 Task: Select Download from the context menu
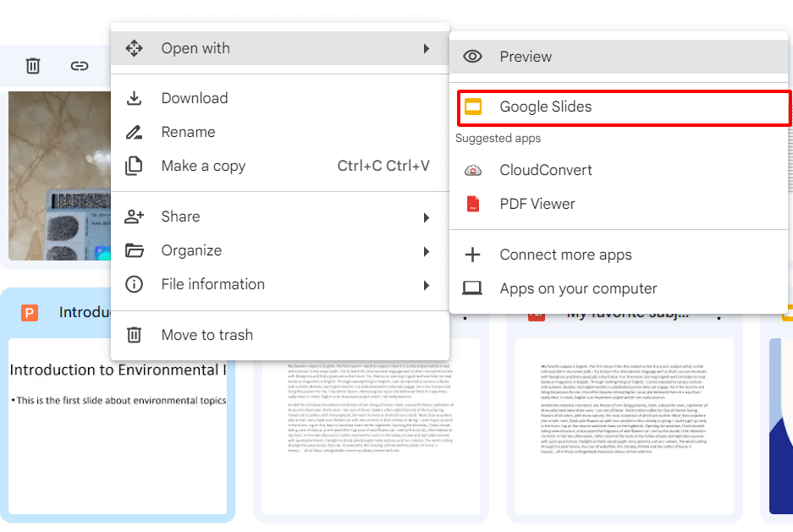(195, 98)
